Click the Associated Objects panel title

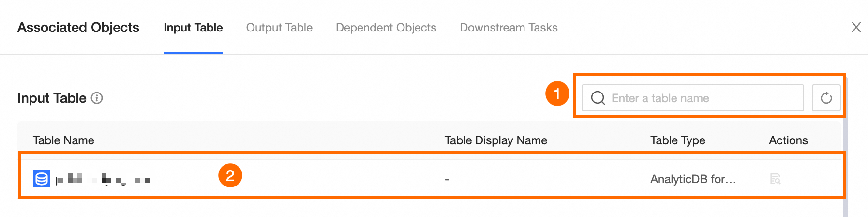click(x=78, y=28)
